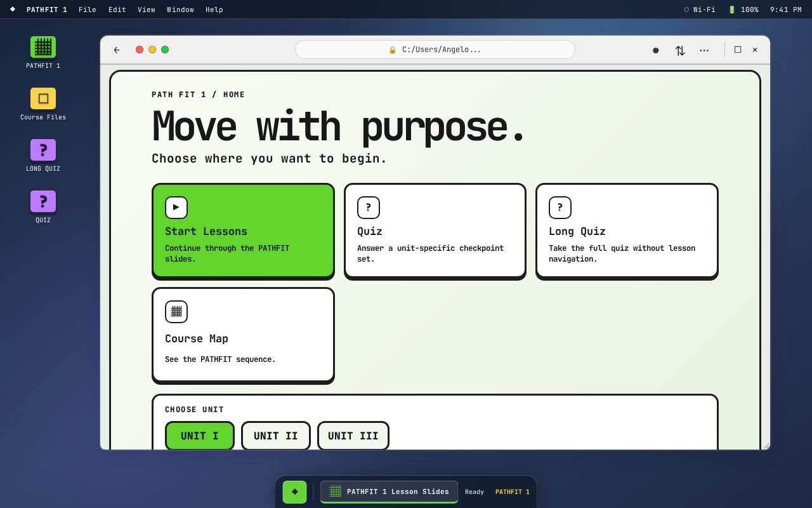Click the Ready status text in the dock

pyautogui.click(x=475, y=492)
